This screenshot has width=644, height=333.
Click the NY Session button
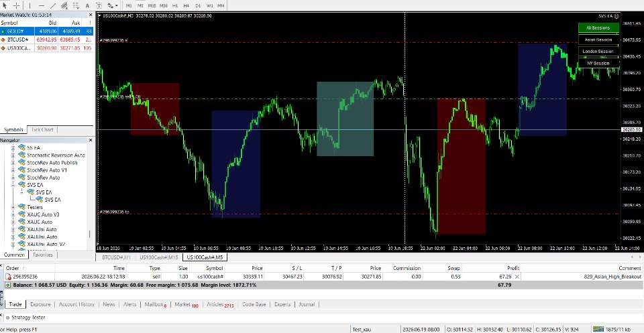click(598, 63)
